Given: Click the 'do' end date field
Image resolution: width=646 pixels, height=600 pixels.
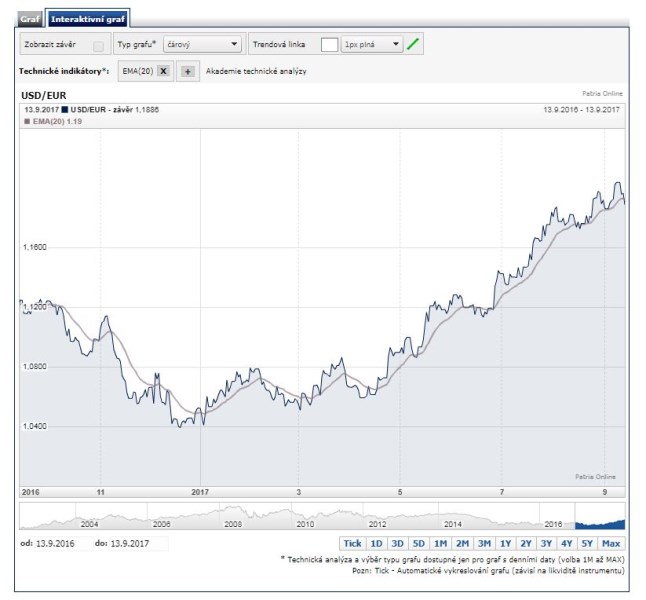Looking at the screenshot, I should (138, 544).
